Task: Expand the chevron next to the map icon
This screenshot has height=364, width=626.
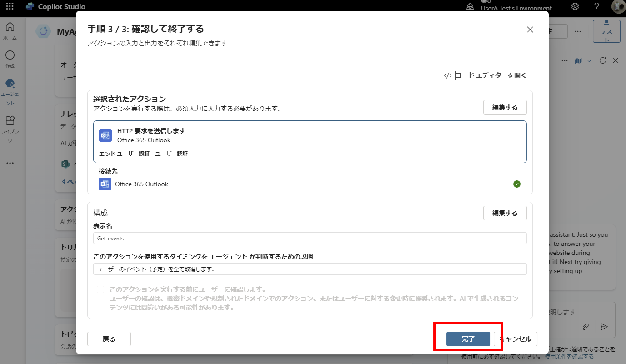Action: (589, 61)
